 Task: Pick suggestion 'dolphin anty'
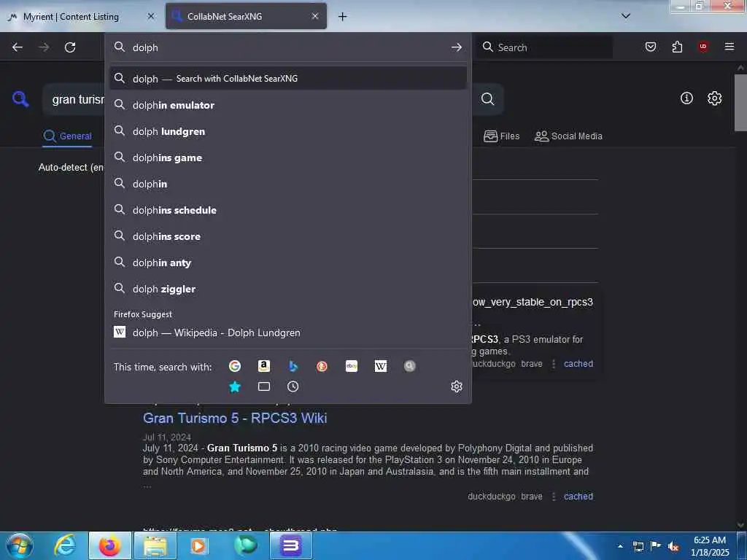point(288,262)
